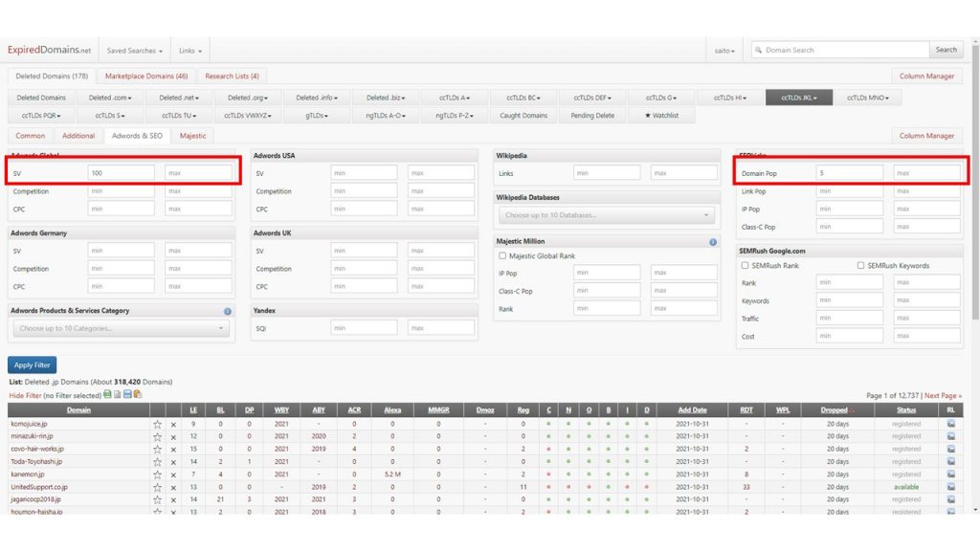
Task: Remove kanemon.jp with its X icon
Action: tap(174, 474)
